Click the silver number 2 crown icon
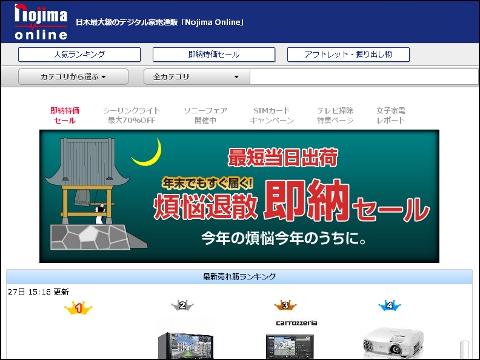Screen dimensions: 480x360 (182, 305)
